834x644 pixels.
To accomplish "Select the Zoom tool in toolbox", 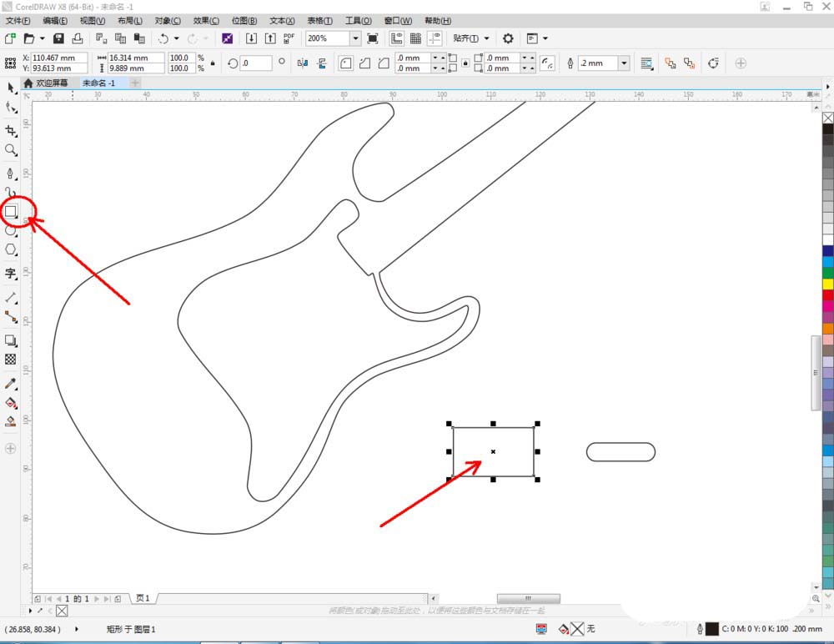I will (11, 150).
